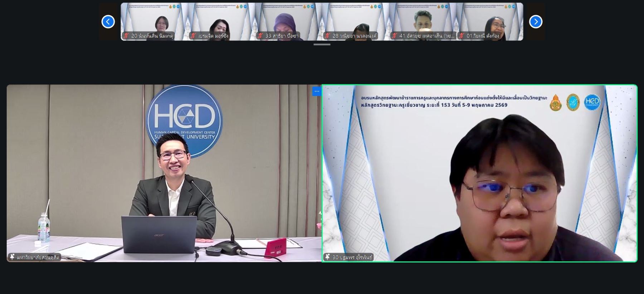Click pin icon beside มหาวิทยาลัยสวนดุสิต label
Screen dimensions: 644x294
13,257
